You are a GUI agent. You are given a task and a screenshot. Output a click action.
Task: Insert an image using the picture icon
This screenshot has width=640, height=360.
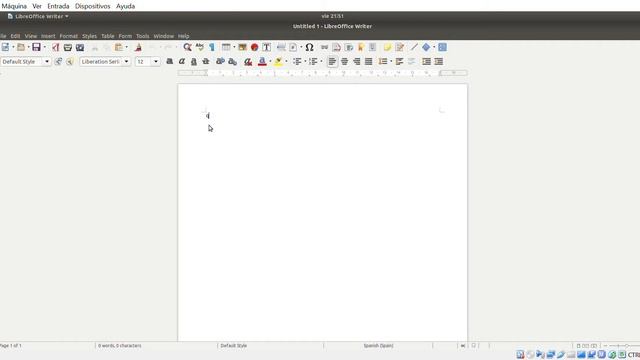pyautogui.click(x=242, y=47)
